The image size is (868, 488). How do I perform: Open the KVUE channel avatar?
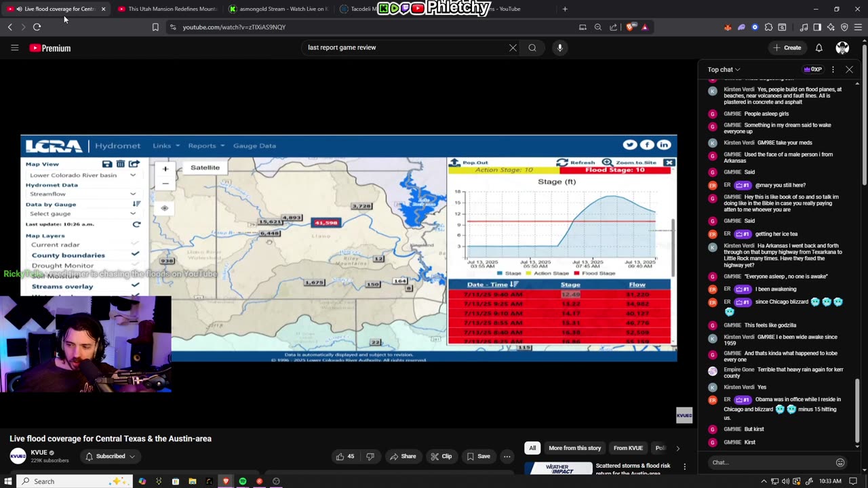[18, 456]
